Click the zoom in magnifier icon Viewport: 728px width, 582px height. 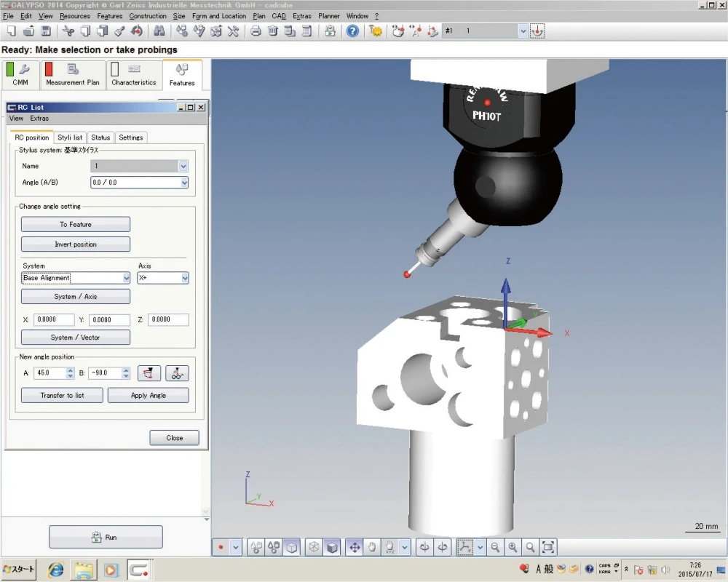(513, 547)
